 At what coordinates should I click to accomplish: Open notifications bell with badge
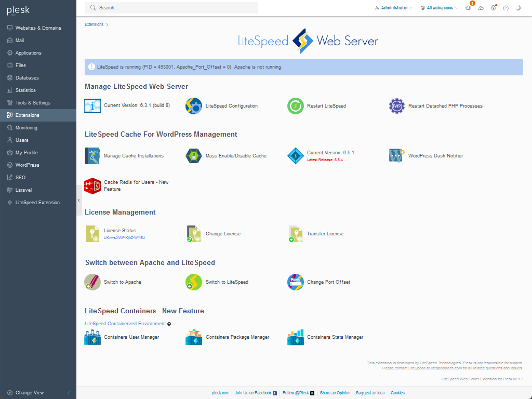click(x=468, y=8)
